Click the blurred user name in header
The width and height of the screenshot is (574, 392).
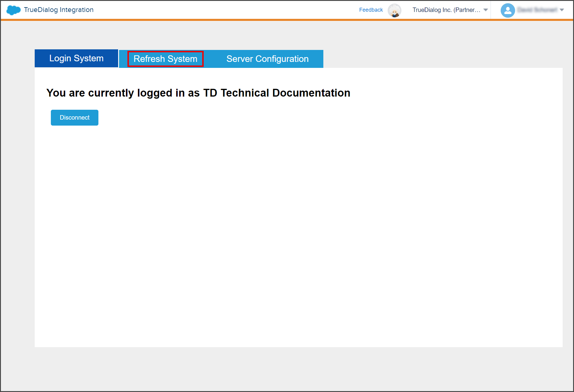click(x=538, y=10)
